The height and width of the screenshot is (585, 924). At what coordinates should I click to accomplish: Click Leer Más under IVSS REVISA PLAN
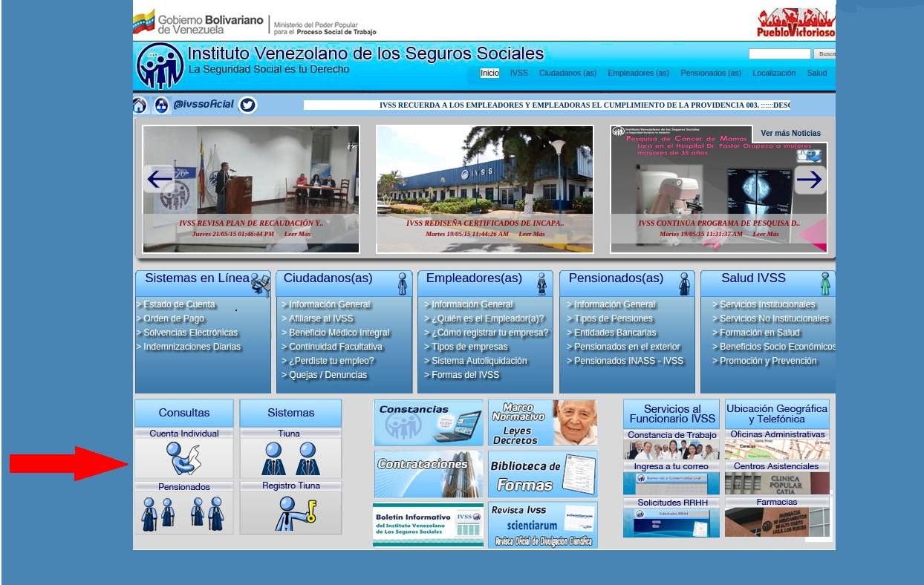[298, 234]
